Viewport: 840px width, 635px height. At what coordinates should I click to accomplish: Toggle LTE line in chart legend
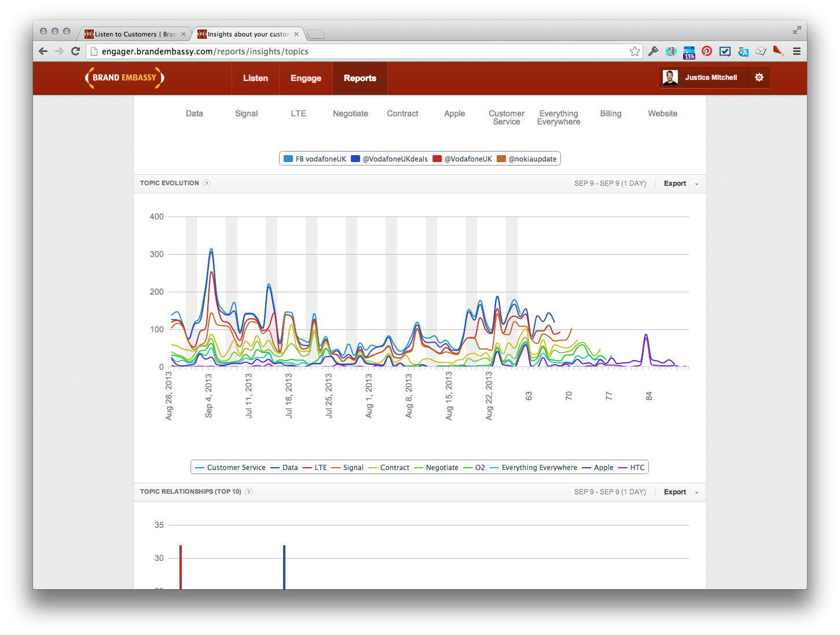(315, 468)
